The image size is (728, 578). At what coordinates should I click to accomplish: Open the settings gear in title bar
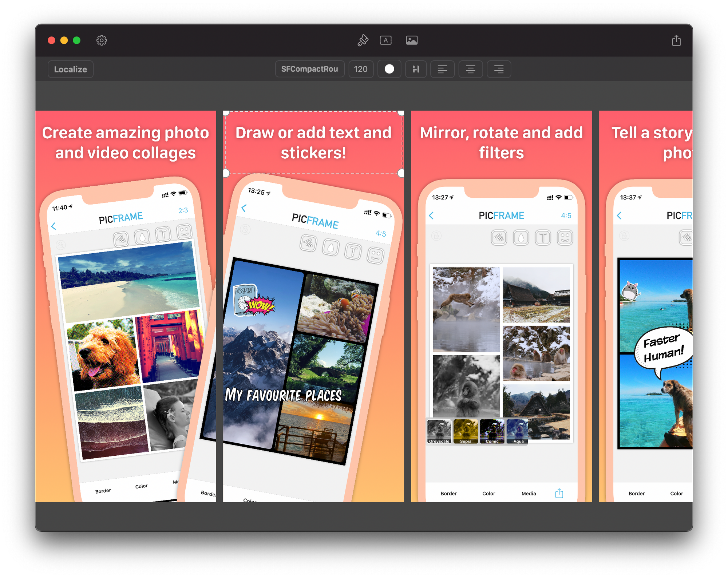tap(102, 40)
